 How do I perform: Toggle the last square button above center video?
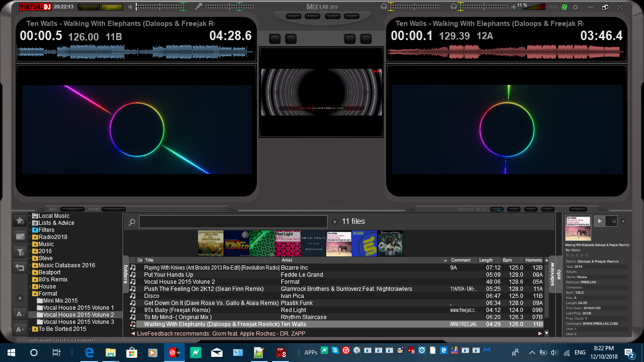366,39
